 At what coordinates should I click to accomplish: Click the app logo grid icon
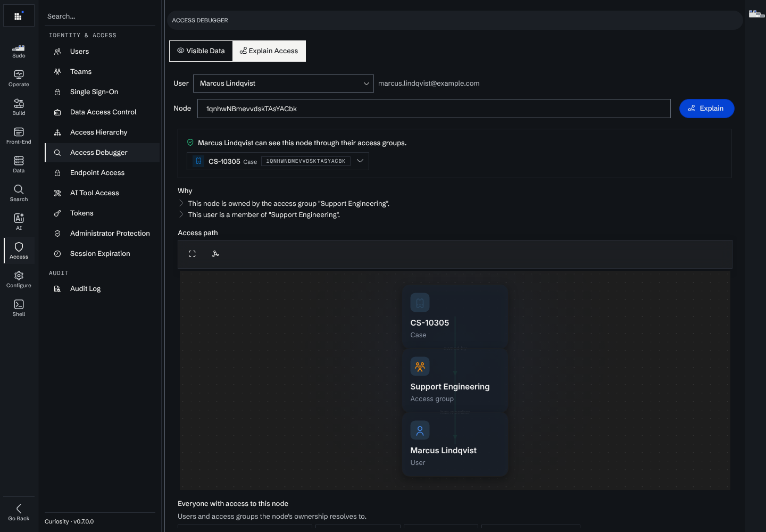(x=19, y=16)
